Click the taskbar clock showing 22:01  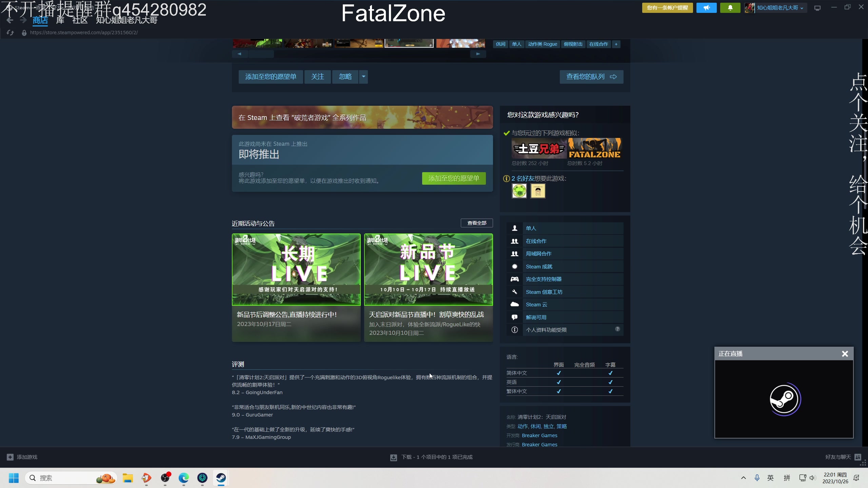pyautogui.click(x=835, y=478)
